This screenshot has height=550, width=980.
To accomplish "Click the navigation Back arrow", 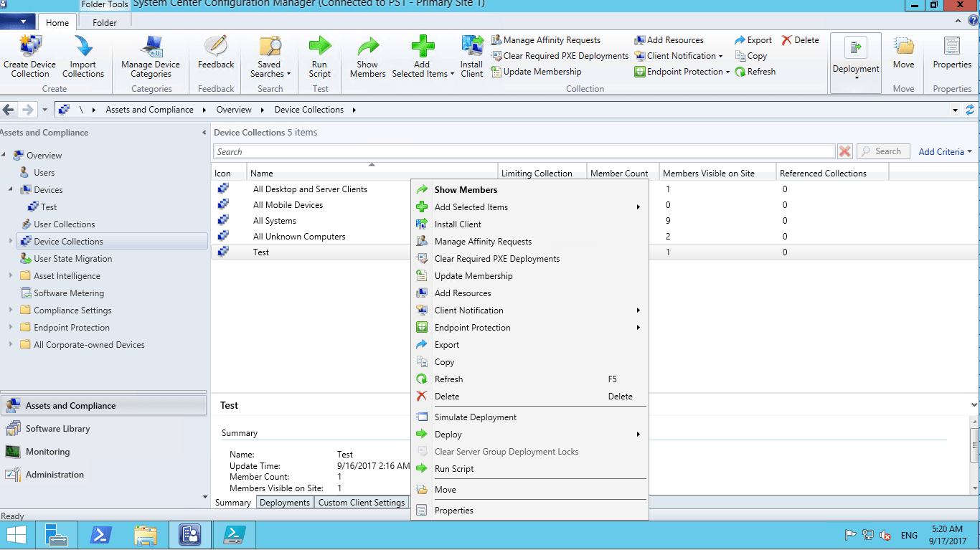I will click(x=9, y=110).
